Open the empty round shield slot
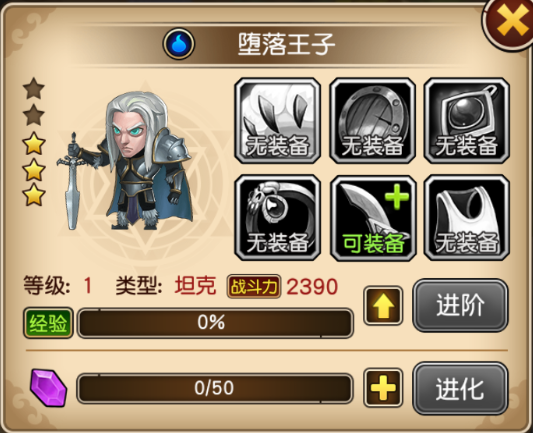Image resolution: width=533 pixels, height=433 pixels. click(x=373, y=121)
